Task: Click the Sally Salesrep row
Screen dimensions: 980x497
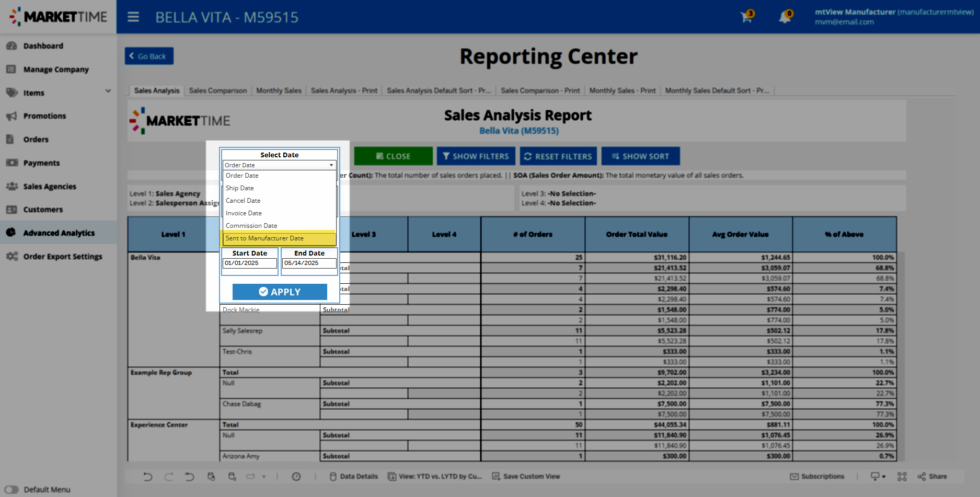Action: click(x=243, y=331)
